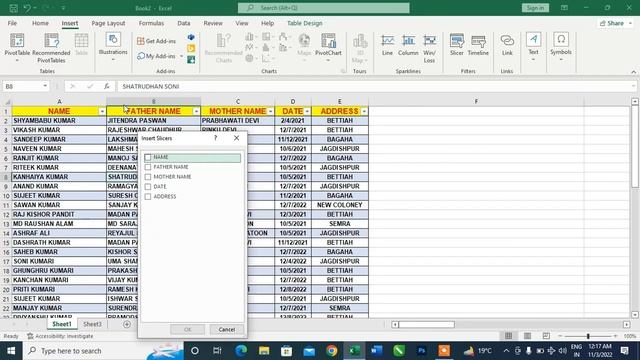Add a new sheet with plus icon

coord(127,324)
